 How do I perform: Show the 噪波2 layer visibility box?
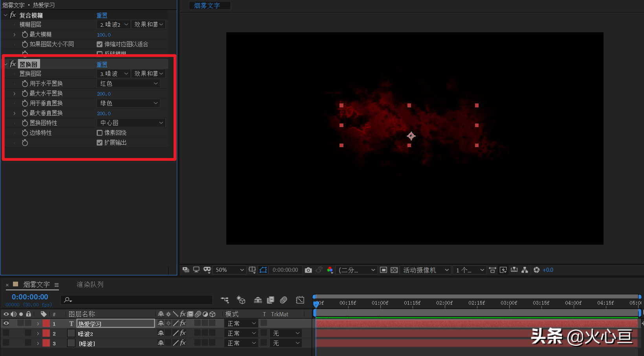tap(6, 333)
